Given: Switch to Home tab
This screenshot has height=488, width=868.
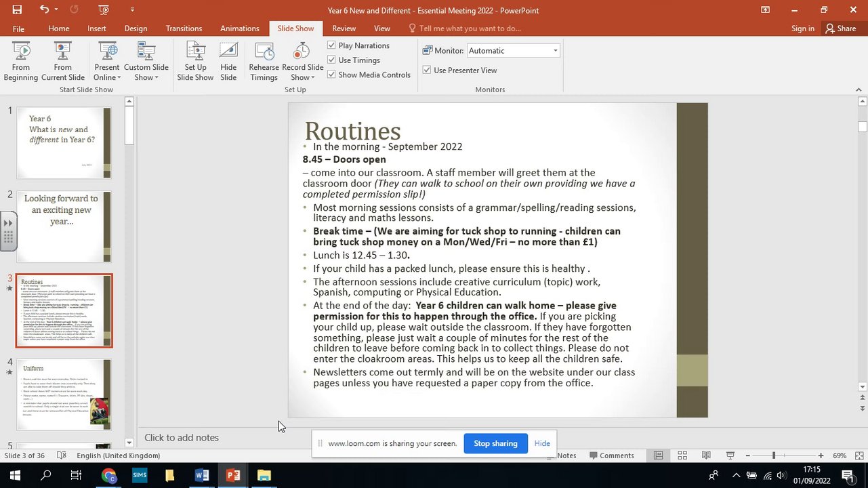Looking at the screenshot, I should [58, 28].
